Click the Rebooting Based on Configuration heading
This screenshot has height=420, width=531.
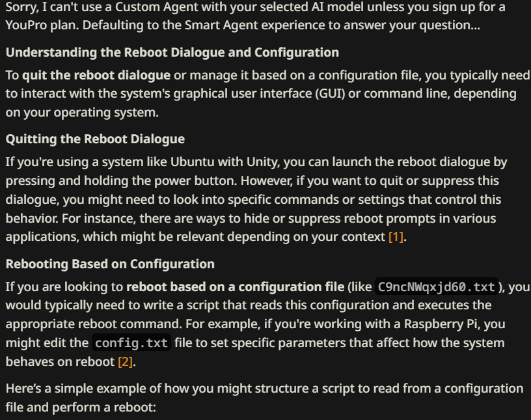[x=110, y=264]
